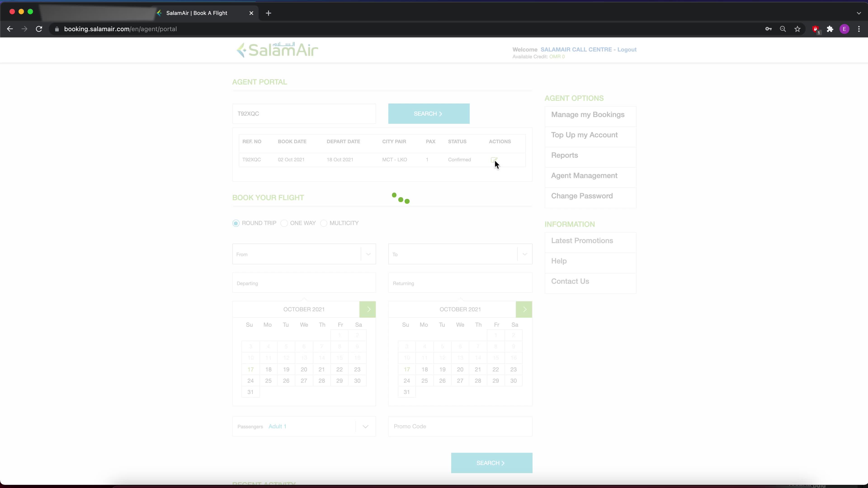Expand the To airport dropdown
This screenshot has width=868, height=488.
tap(524, 254)
